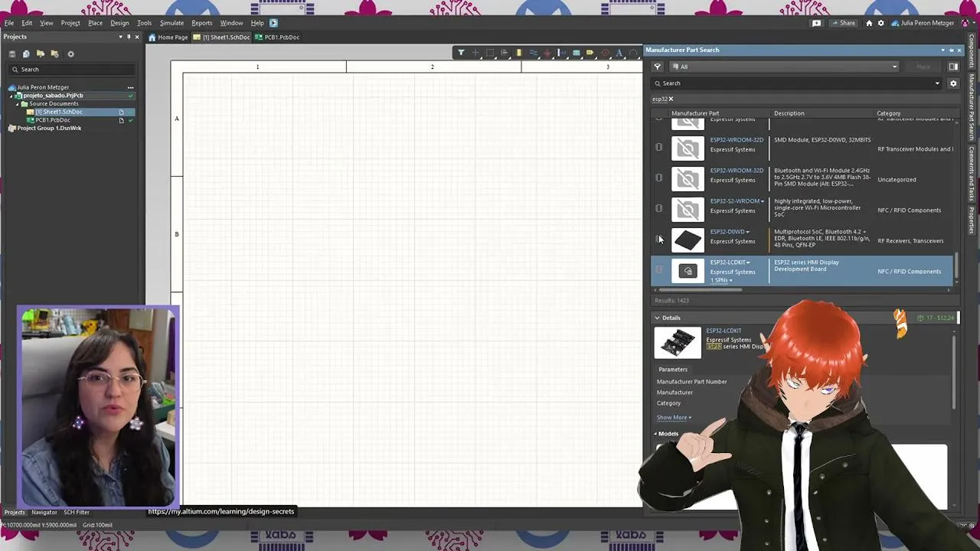Tick the checkbox for ESP32-S2-WROOM row

click(658, 208)
